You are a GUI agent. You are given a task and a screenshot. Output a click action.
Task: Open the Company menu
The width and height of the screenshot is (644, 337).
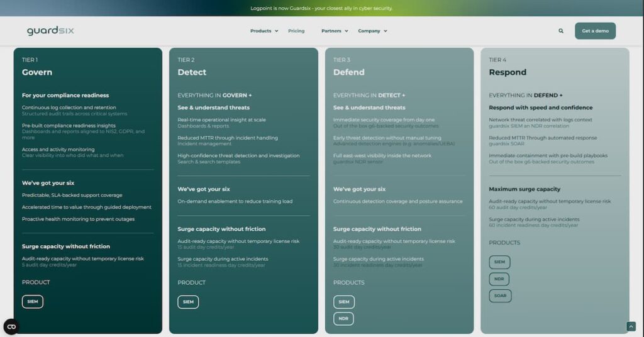pyautogui.click(x=369, y=31)
